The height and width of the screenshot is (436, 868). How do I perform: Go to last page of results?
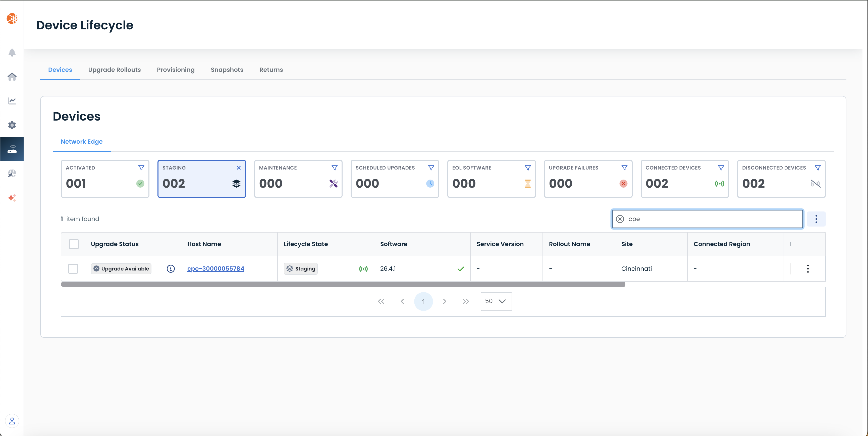click(466, 301)
